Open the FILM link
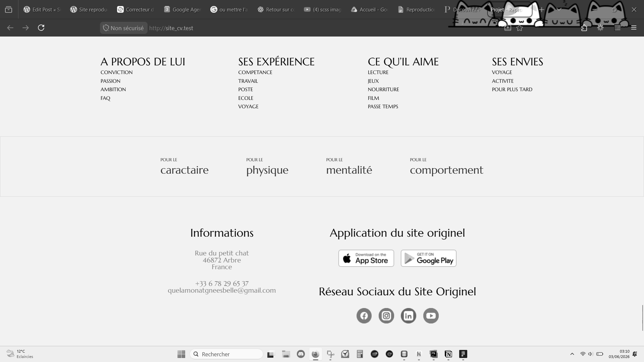Image resolution: width=644 pixels, height=362 pixels. [373, 98]
